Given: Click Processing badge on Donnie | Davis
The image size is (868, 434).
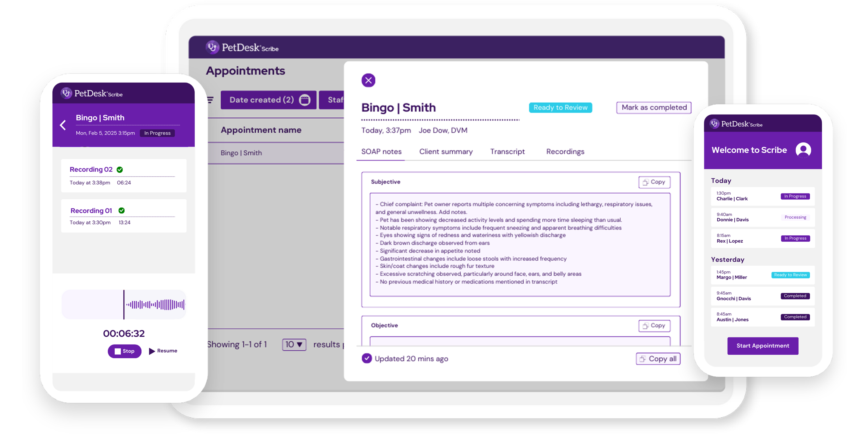Looking at the screenshot, I should [x=795, y=217].
